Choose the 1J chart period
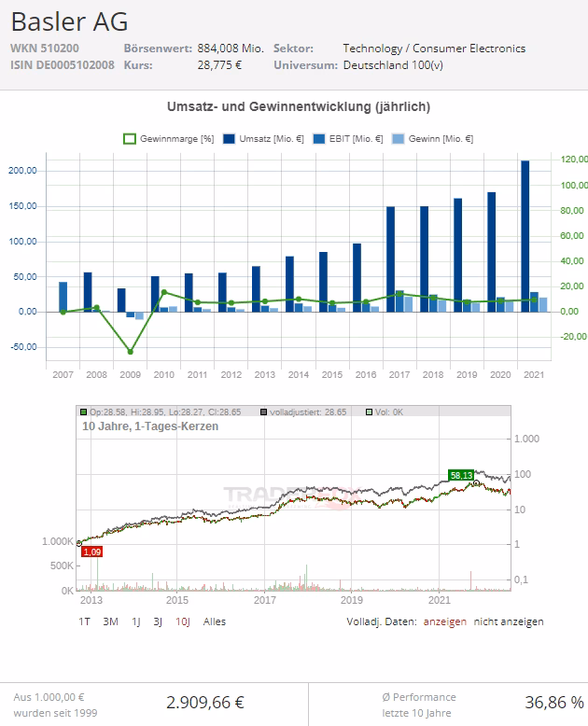 pyautogui.click(x=135, y=621)
